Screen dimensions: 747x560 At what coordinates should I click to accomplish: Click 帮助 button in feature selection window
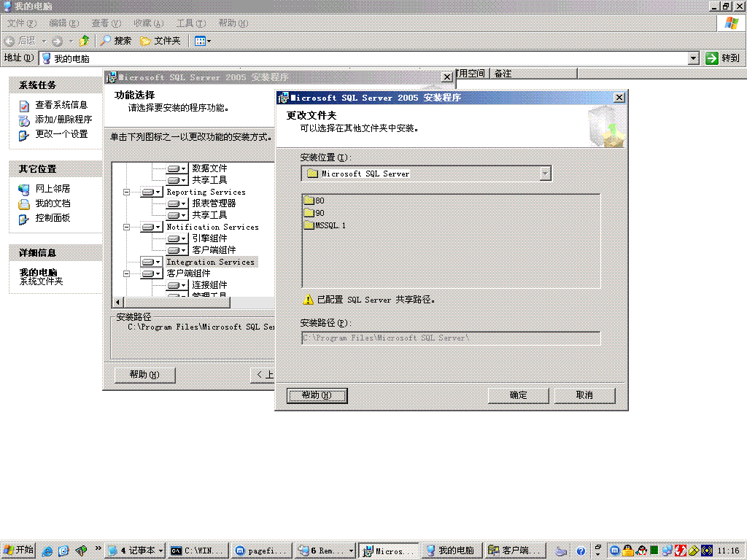click(x=145, y=375)
